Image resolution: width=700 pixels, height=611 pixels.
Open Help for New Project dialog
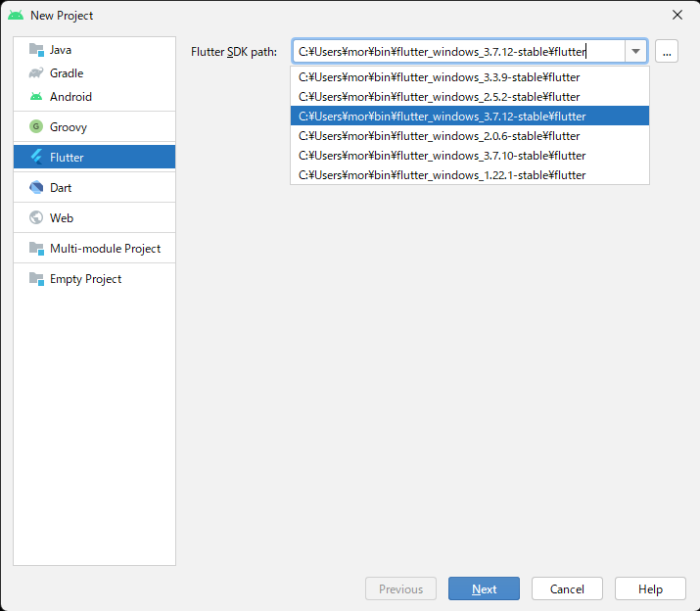tap(650, 588)
